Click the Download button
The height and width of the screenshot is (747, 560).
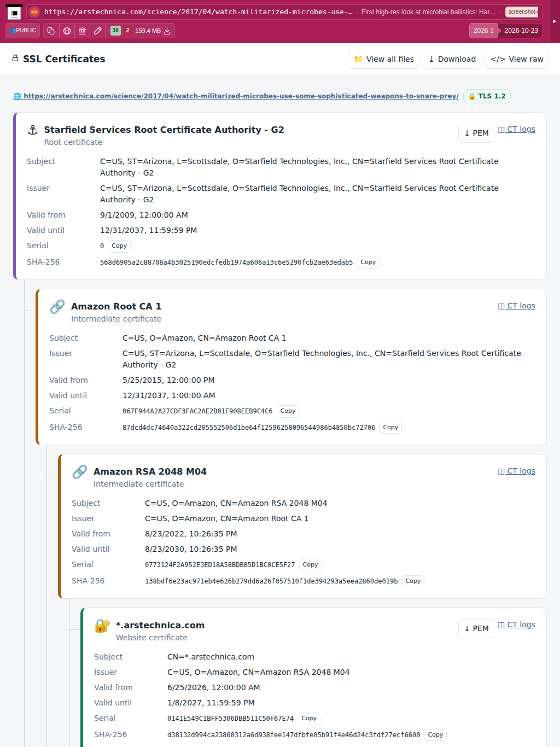click(452, 59)
